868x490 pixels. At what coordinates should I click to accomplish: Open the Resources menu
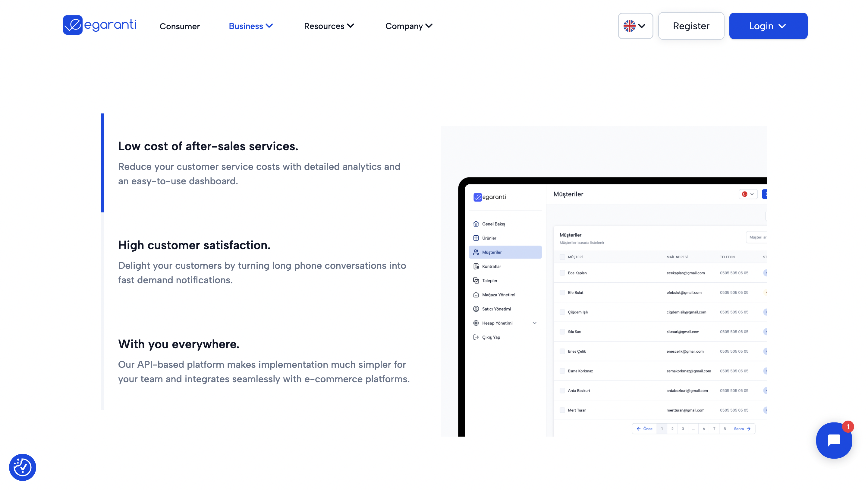pos(329,26)
